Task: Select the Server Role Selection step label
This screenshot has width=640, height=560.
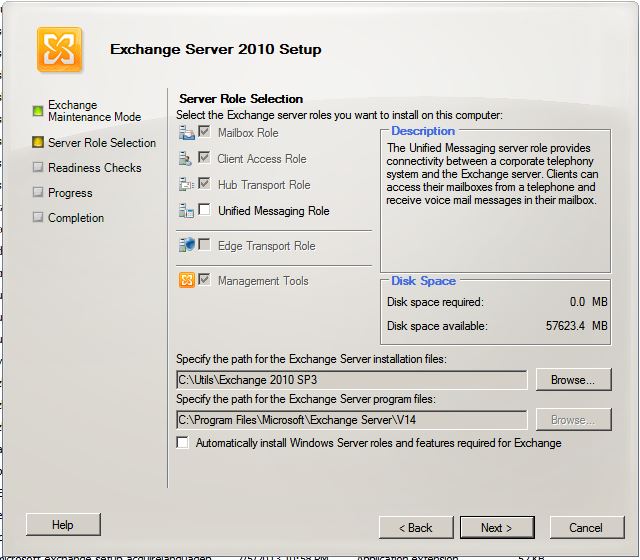Action: point(102,142)
